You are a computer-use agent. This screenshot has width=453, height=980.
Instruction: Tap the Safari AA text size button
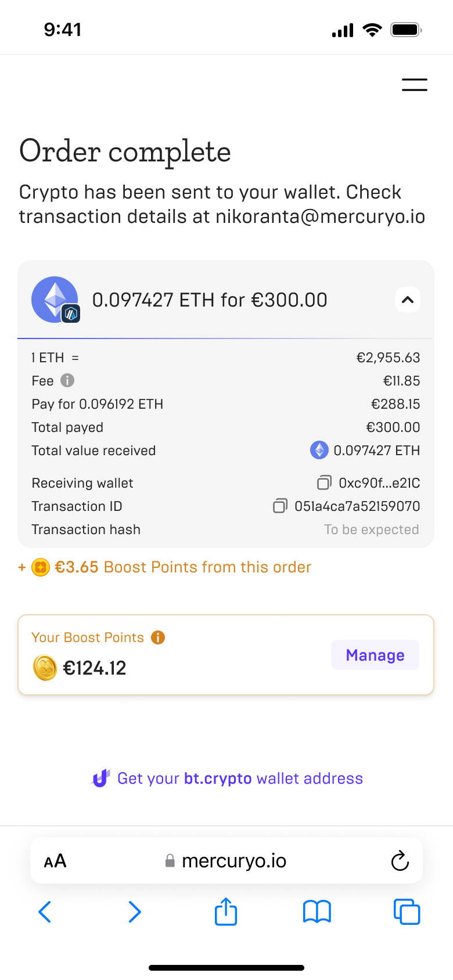click(x=55, y=861)
